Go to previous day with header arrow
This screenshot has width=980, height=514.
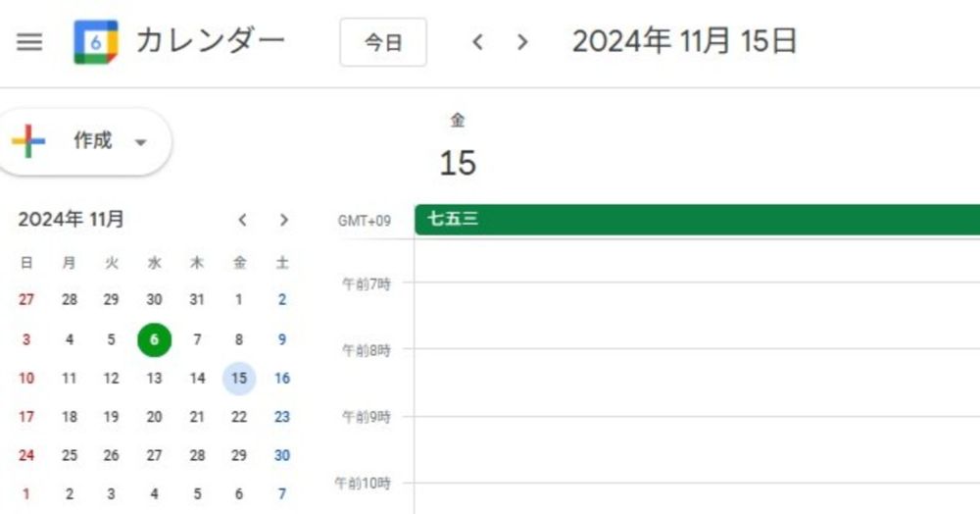(x=478, y=42)
